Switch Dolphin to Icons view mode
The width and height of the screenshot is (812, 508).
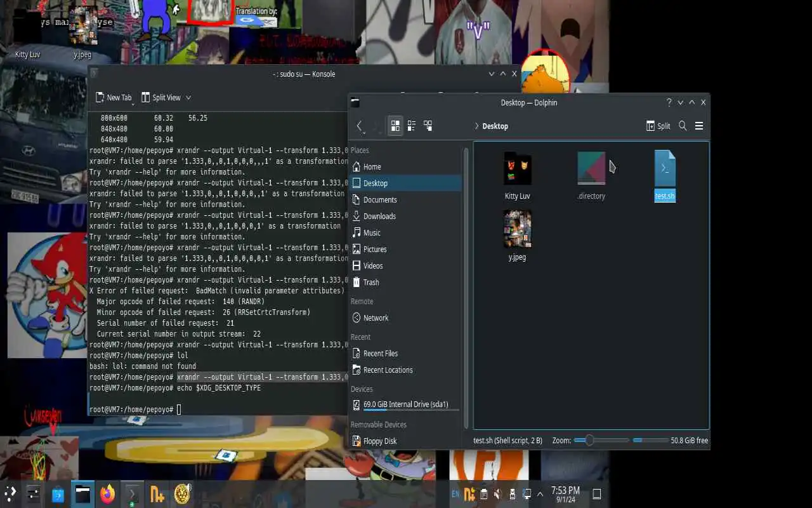[395, 126]
